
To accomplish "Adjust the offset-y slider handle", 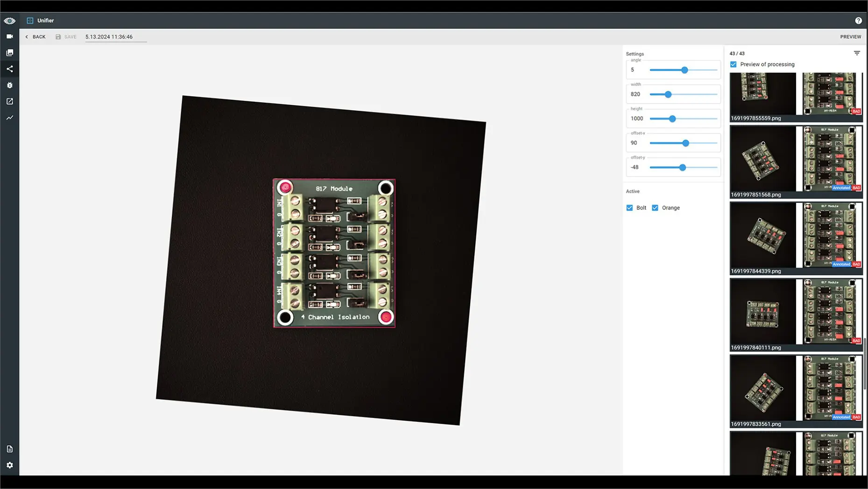I will pyautogui.click(x=682, y=167).
